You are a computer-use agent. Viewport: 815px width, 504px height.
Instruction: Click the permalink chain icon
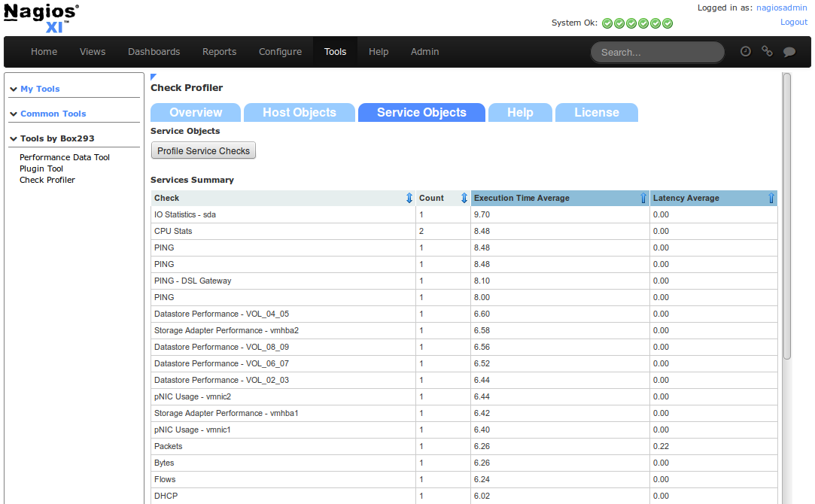coord(767,51)
